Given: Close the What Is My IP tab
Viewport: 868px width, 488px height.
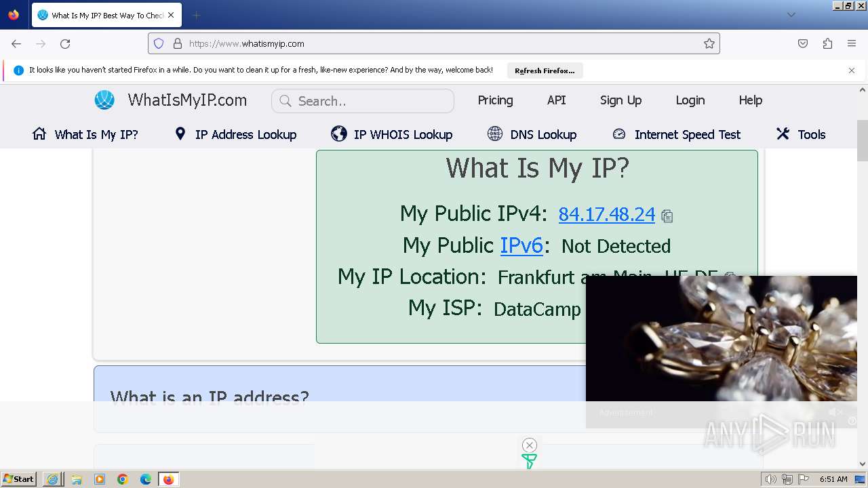Looking at the screenshot, I should click(171, 15).
